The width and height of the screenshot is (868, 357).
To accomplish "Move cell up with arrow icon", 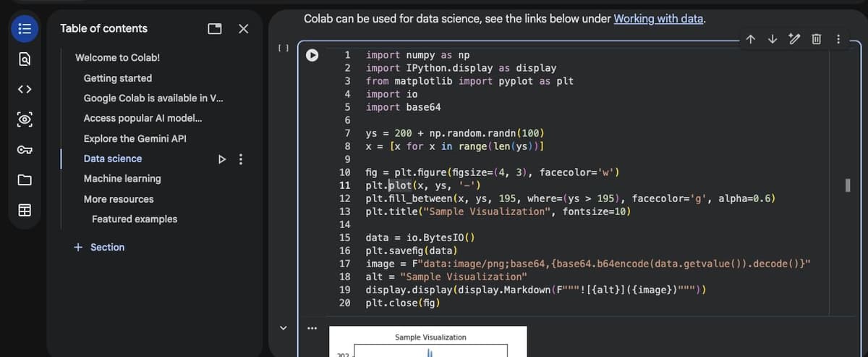I will pyautogui.click(x=750, y=39).
